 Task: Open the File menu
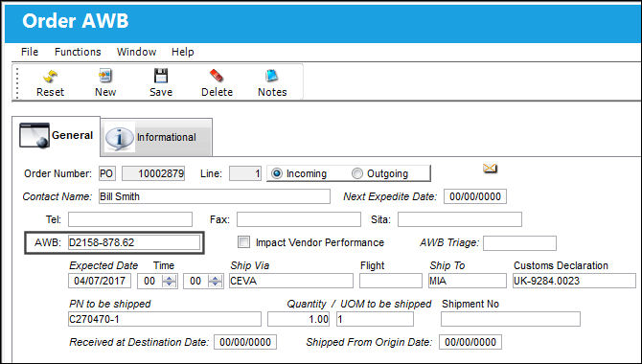(30, 52)
